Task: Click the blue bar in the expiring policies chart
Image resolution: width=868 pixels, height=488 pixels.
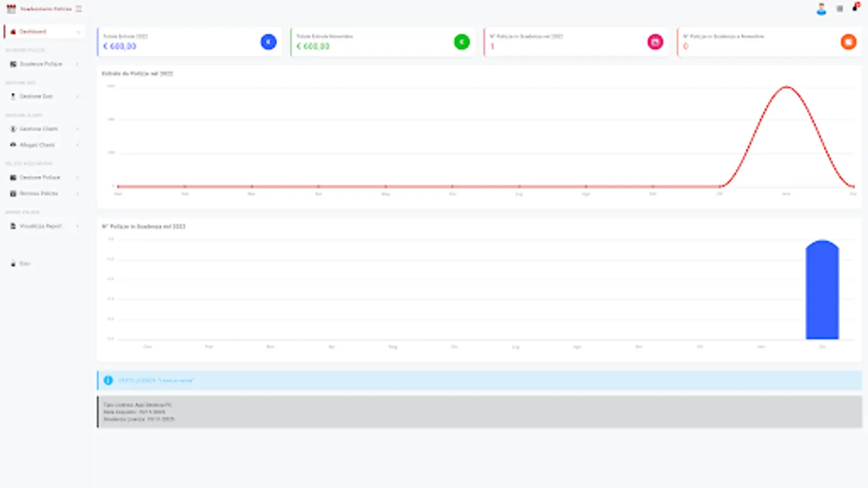Action: pyautogui.click(x=822, y=290)
